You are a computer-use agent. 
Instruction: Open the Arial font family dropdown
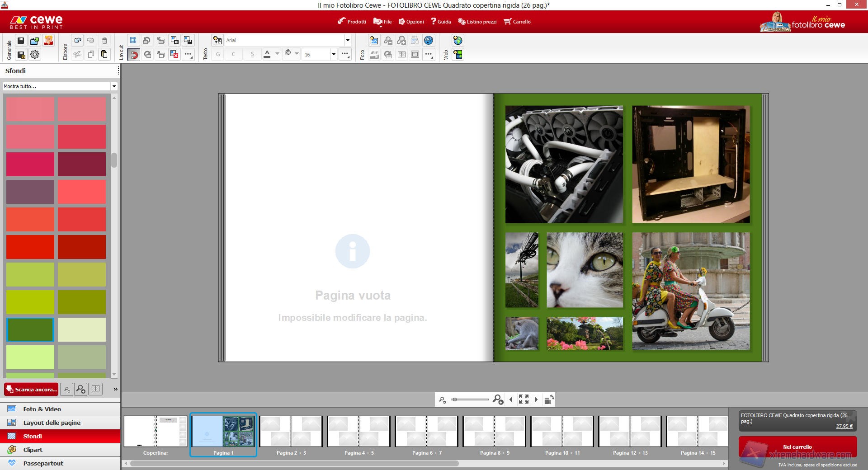coord(347,41)
